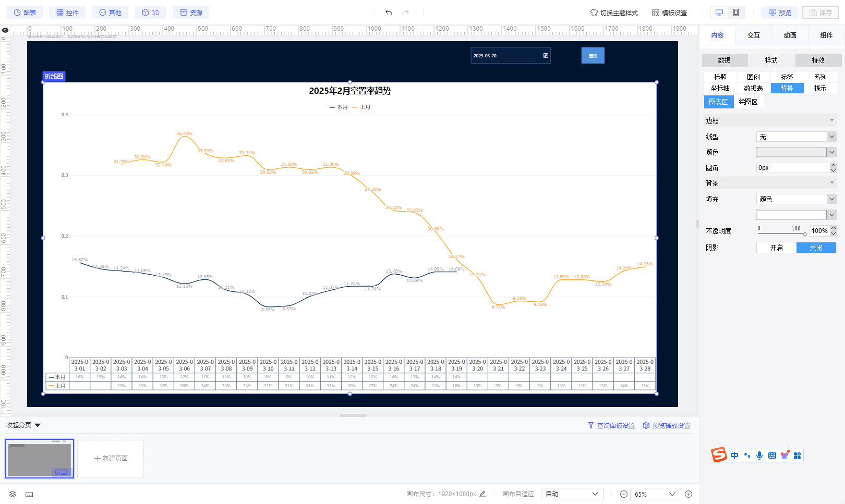This screenshot has height=504, width=845.
Task: Open the 3D components menu
Action: click(151, 13)
